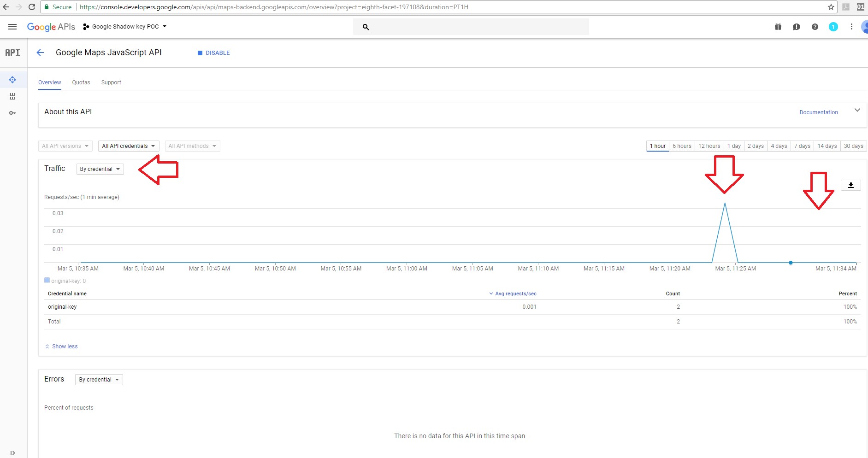Select the 1 day time range
868x458 pixels.
734,146
